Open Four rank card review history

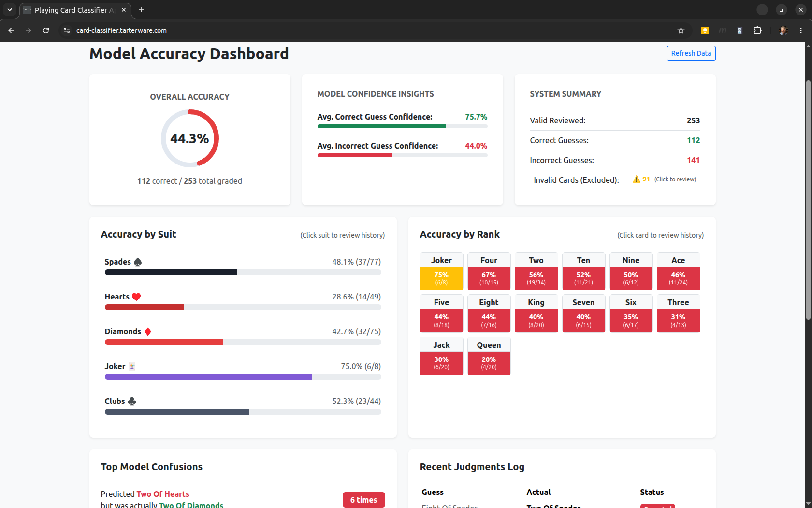(x=489, y=271)
